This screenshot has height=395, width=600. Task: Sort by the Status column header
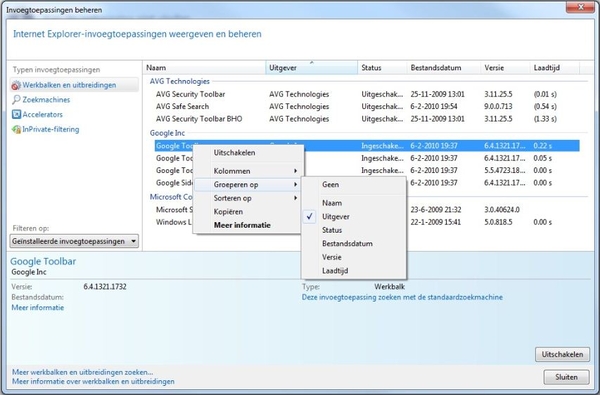pyautogui.click(x=382, y=68)
